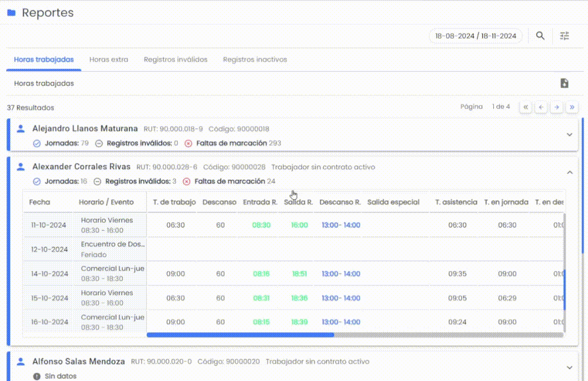Click the 37 Resultados count
This screenshot has width=588, height=381.
(31, 107)
